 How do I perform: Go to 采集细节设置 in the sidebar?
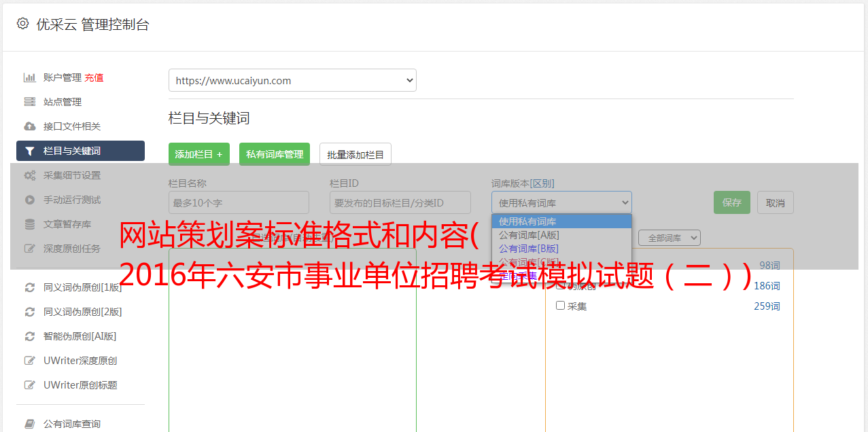tap(72, 175)
